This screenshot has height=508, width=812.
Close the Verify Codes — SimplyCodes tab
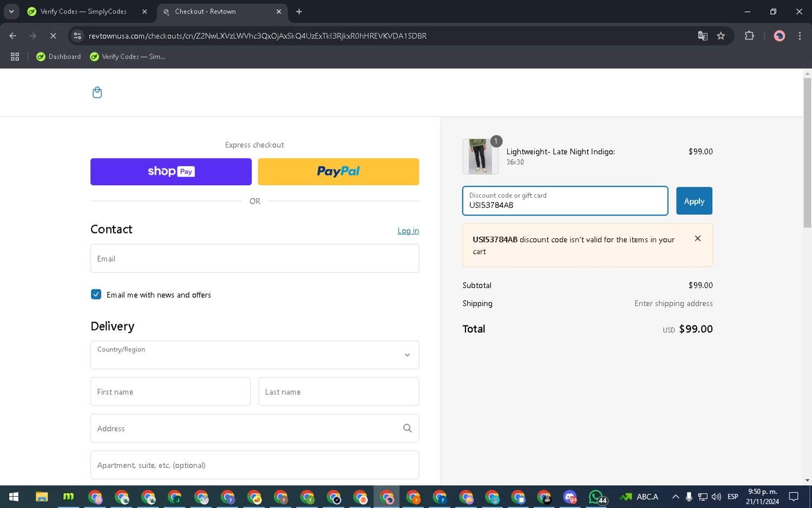click(145, 11)
